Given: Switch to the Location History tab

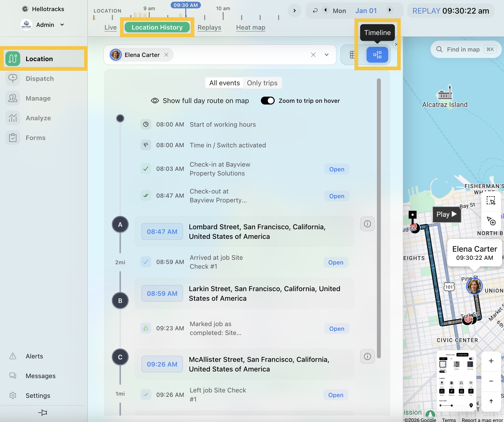Looking at the screenshot, I should pos(157,27).
